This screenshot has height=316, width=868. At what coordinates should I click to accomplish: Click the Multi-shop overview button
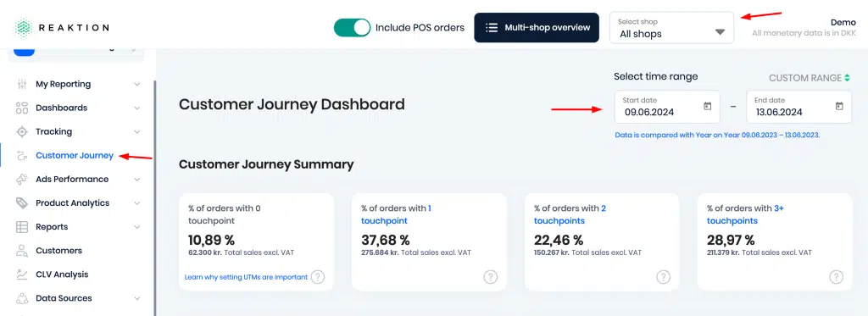pos(537,28)
